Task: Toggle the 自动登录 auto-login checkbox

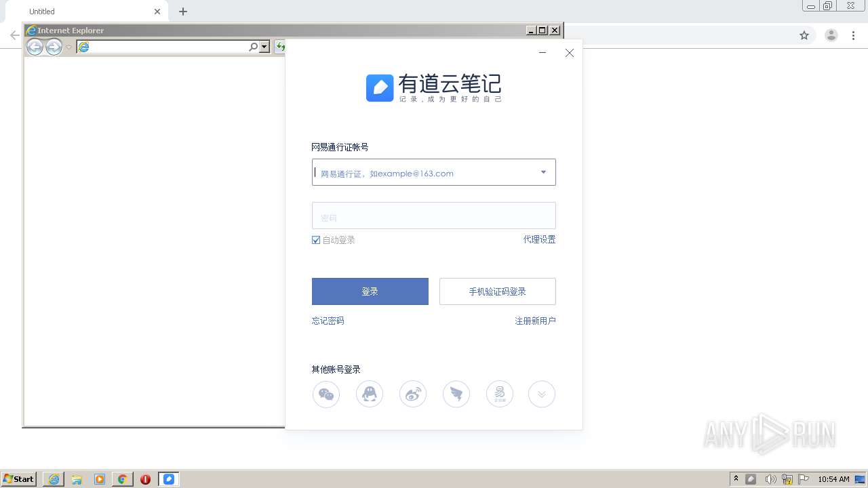Action: [x=316, y=240]
